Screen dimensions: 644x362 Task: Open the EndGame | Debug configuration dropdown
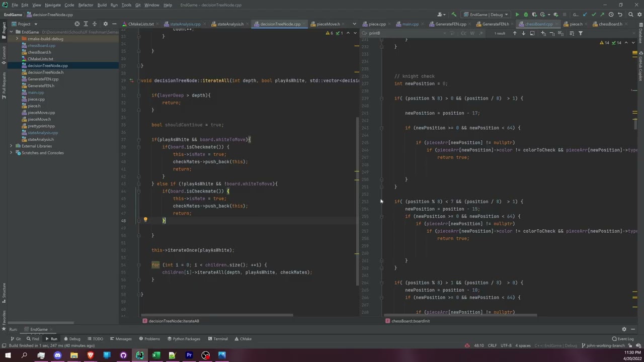(486, 15)
